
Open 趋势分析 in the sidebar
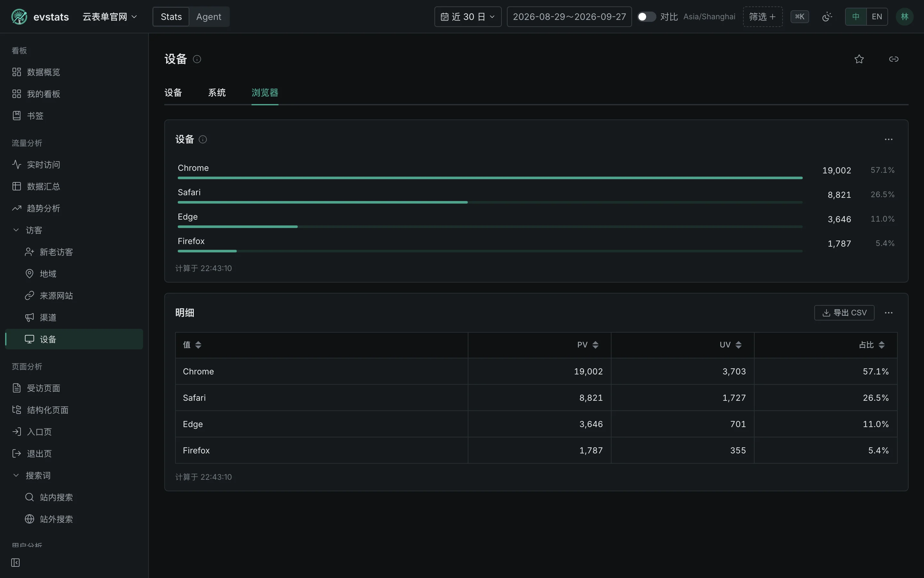pyautogui.click(x=74, y=208)
